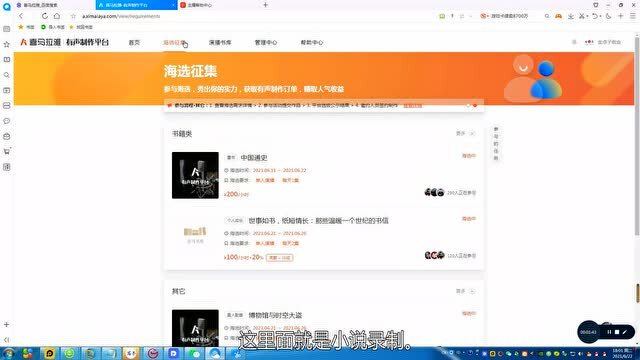This screenshot has height=360, width=640.
Task: Open the Windows Start button
Action: [8, 353]
